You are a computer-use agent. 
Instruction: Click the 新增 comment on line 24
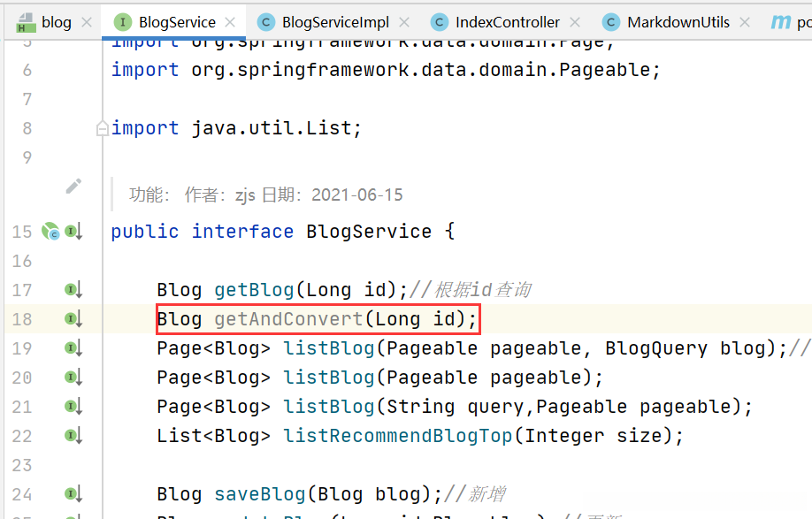475,494
